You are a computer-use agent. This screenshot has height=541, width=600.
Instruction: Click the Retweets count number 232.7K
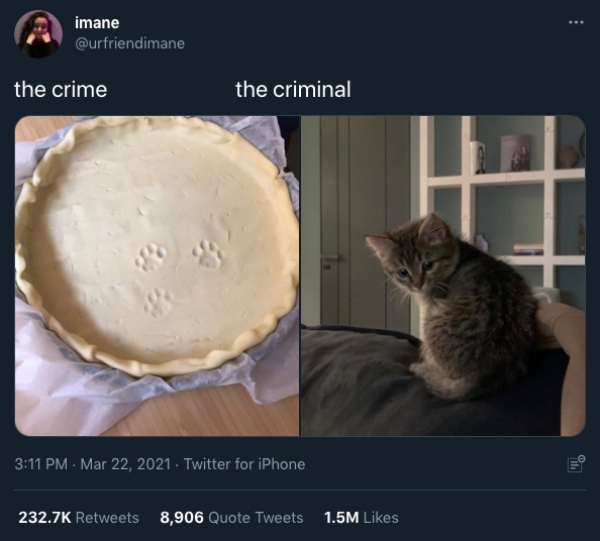pos(45,518)
